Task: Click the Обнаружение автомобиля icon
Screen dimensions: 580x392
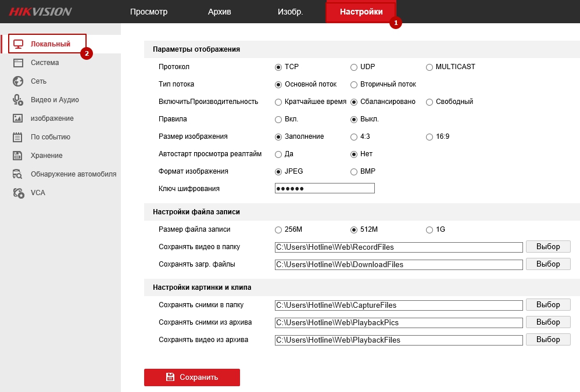Action: 18,174
